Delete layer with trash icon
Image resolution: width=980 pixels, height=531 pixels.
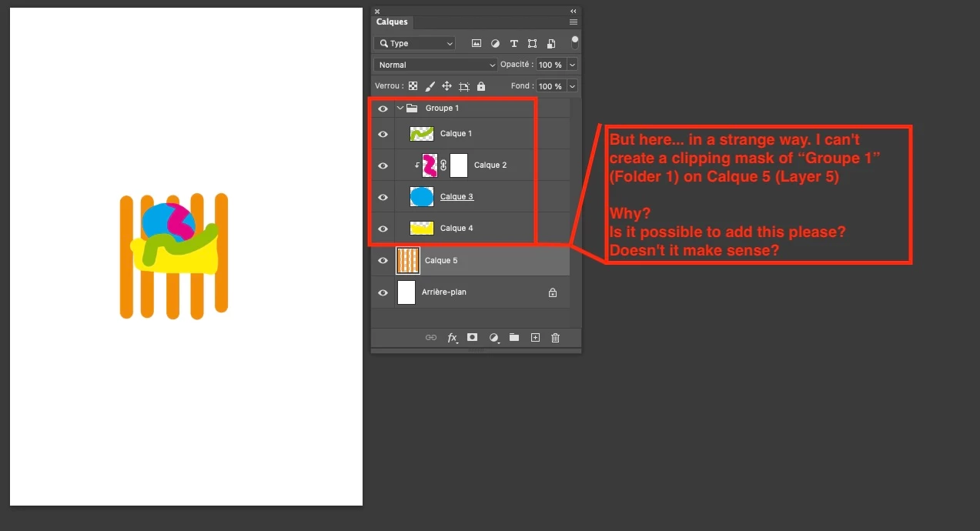(556, 338)
